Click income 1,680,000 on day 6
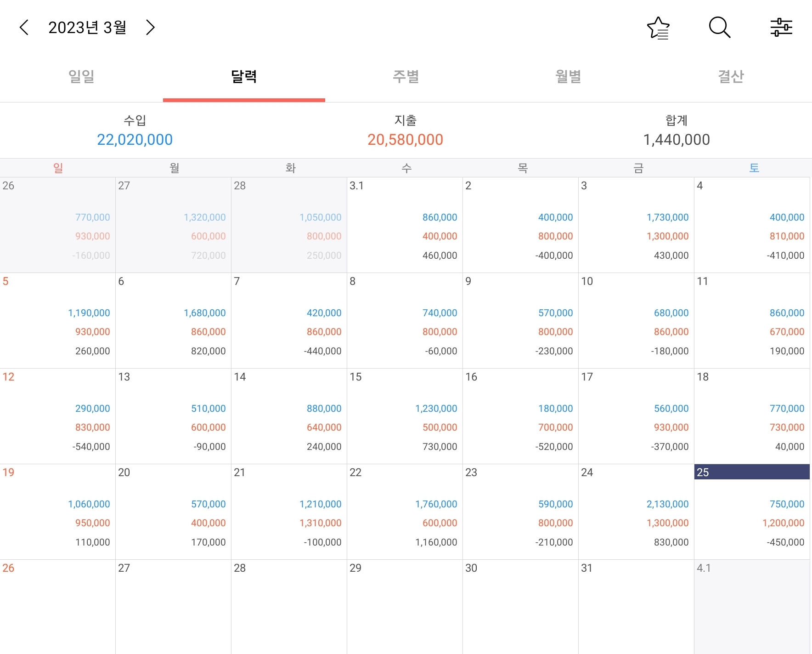This screenshot has height=654, width=812. 205,313
